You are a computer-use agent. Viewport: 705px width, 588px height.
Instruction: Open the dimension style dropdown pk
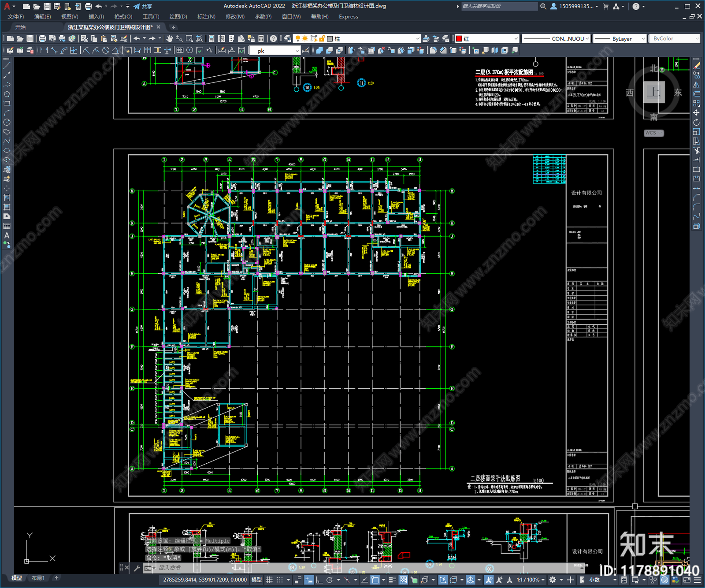(275, 51)
